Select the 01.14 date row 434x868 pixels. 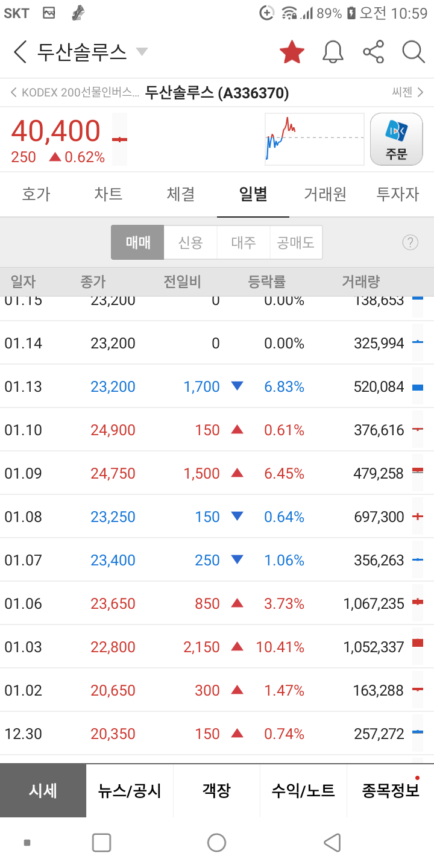pos(217,343)
